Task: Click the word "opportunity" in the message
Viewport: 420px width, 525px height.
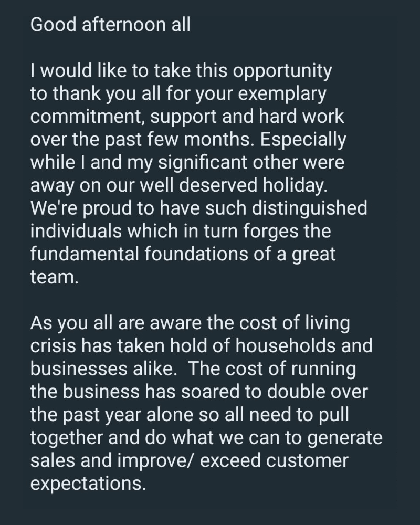Action: coord(283,71)
